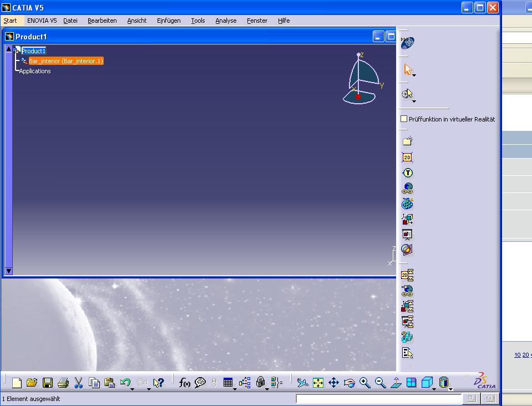Click the Normal View icon
Image resolution: width=532 pixels, height=406 pixels.
point(396,383)
